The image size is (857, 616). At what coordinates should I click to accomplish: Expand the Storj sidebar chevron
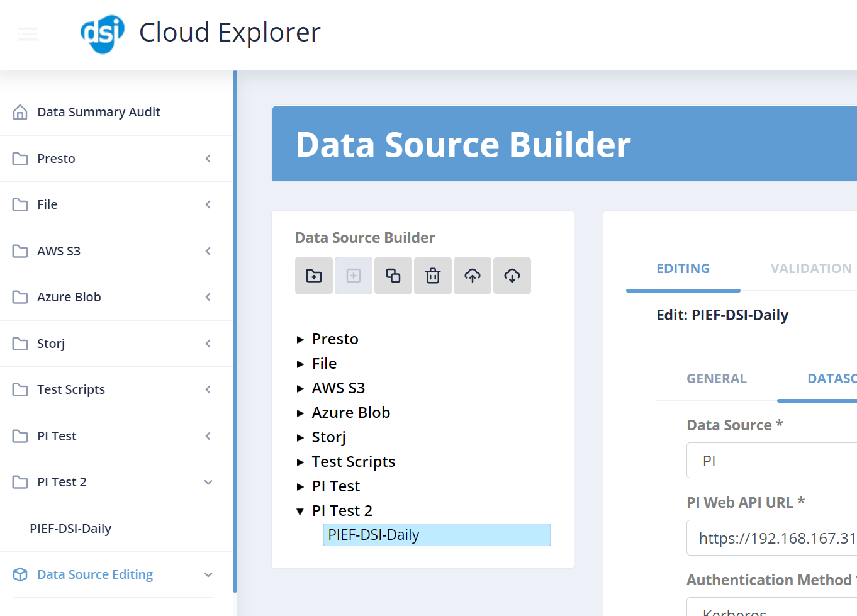[208, 344]
